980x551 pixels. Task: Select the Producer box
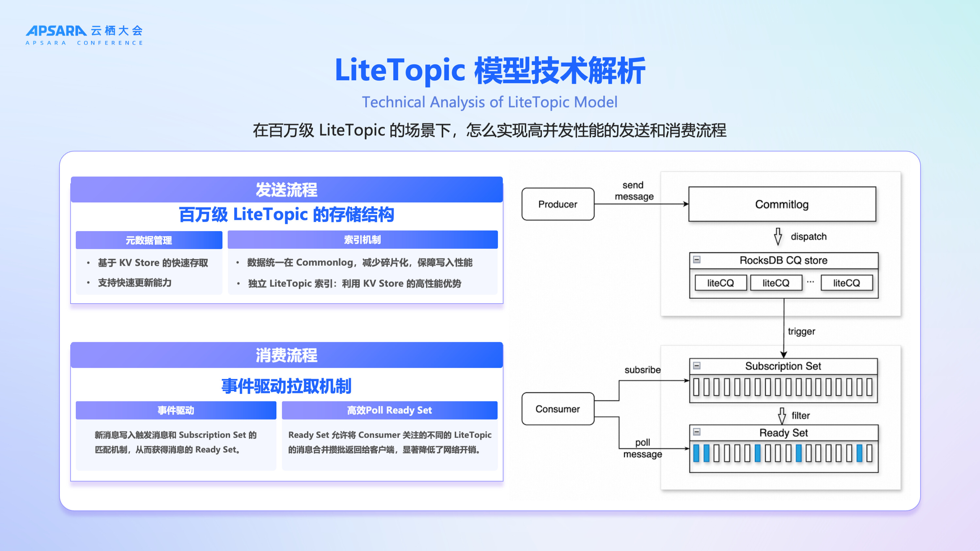(x=558, y=204)
